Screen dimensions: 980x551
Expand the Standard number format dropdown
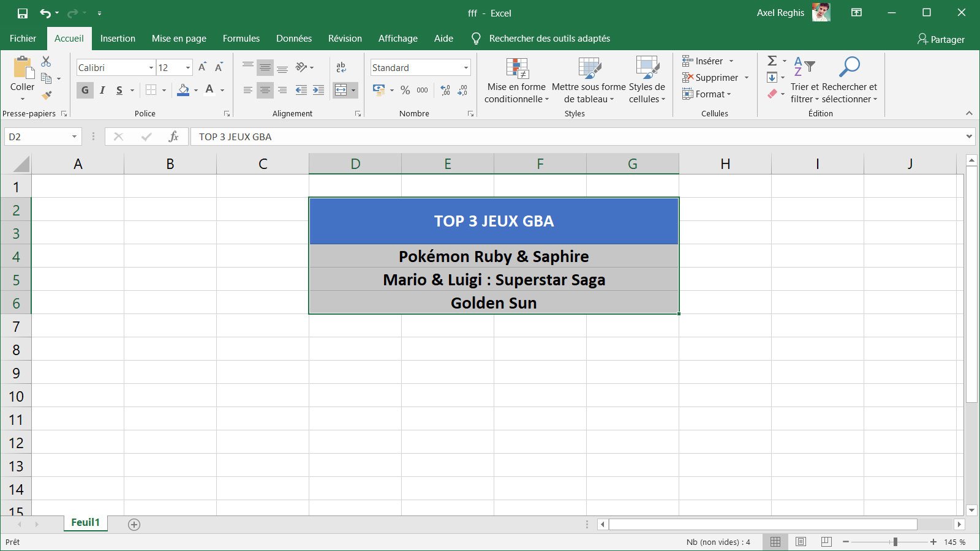(466, 67)
